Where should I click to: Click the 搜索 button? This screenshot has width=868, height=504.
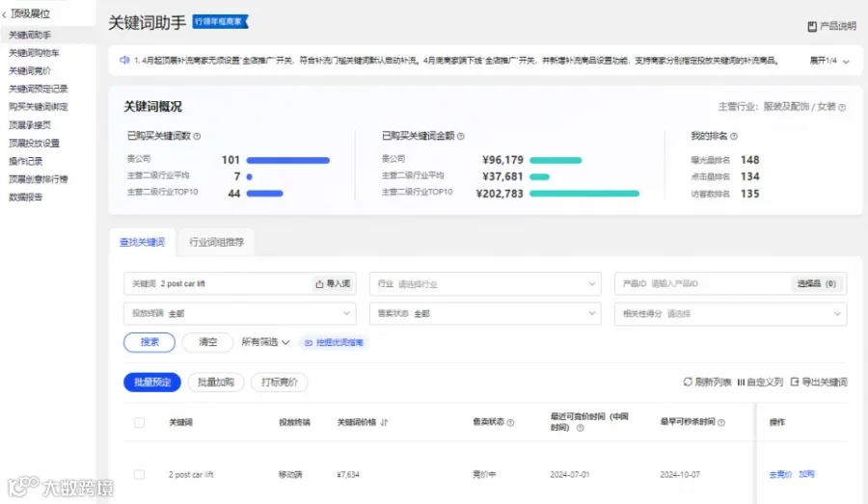tap(149, 342)
